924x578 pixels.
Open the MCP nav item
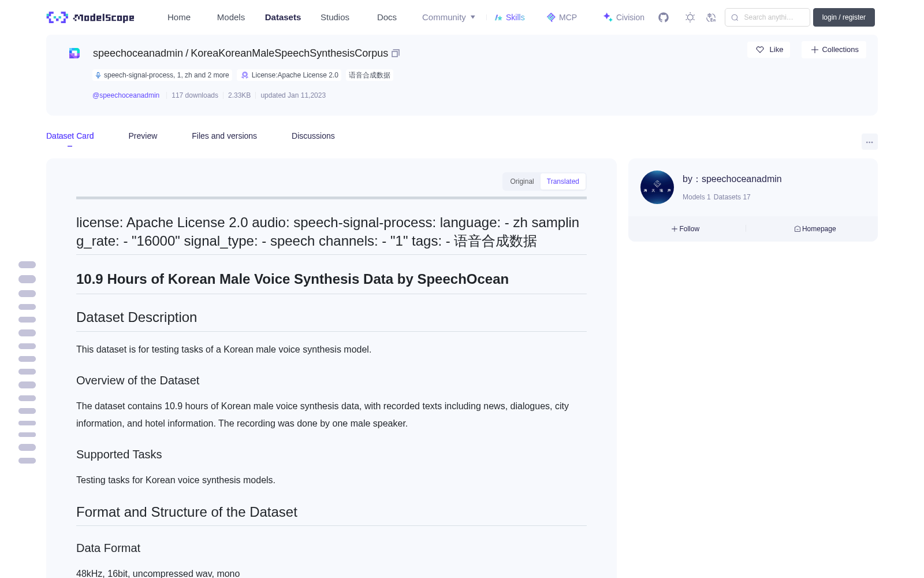(562, 17)
